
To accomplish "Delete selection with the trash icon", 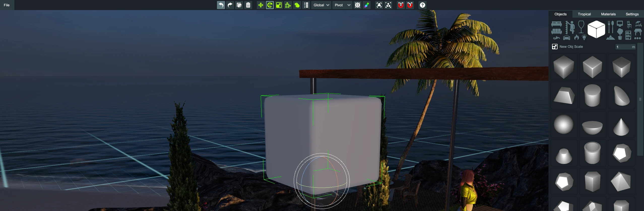I will (248, 5).
